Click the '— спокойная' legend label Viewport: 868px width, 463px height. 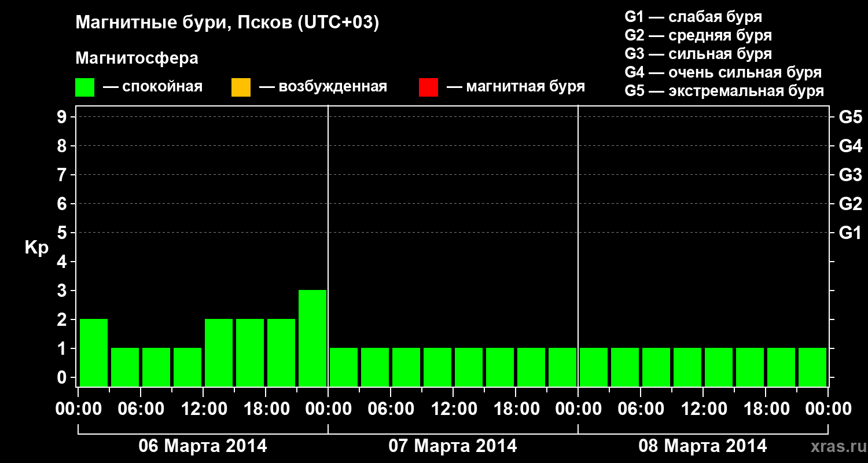153,87
